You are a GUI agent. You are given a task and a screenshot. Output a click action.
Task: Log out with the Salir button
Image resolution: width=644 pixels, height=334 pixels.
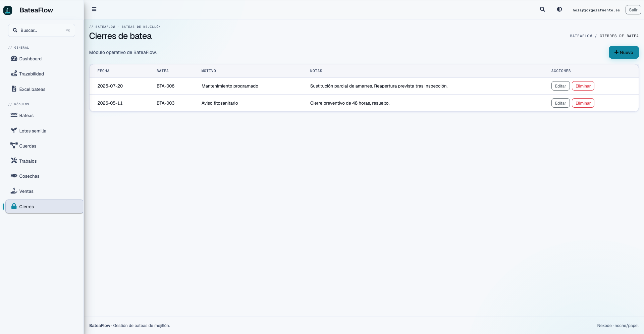click(633, 10)
